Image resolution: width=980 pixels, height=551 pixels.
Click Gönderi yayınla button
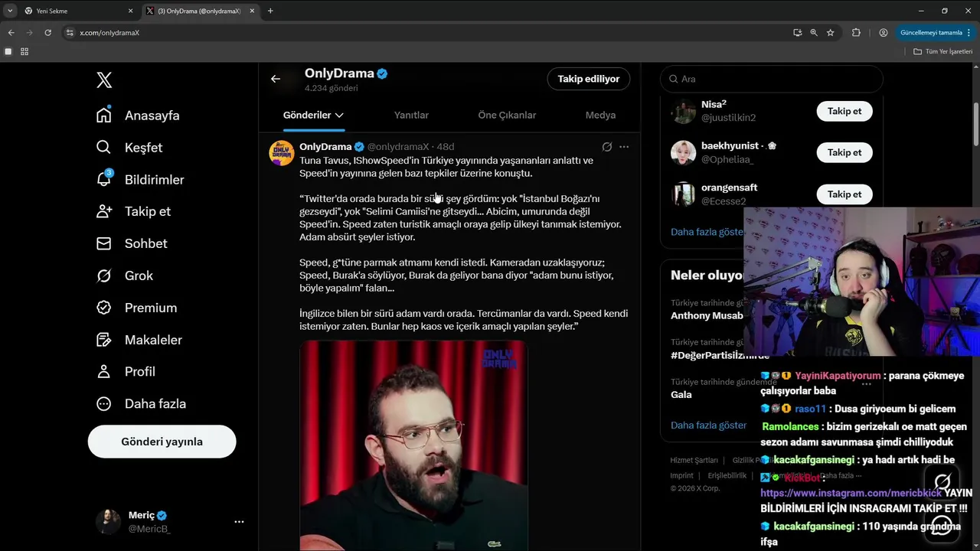(x=162, y=442)
